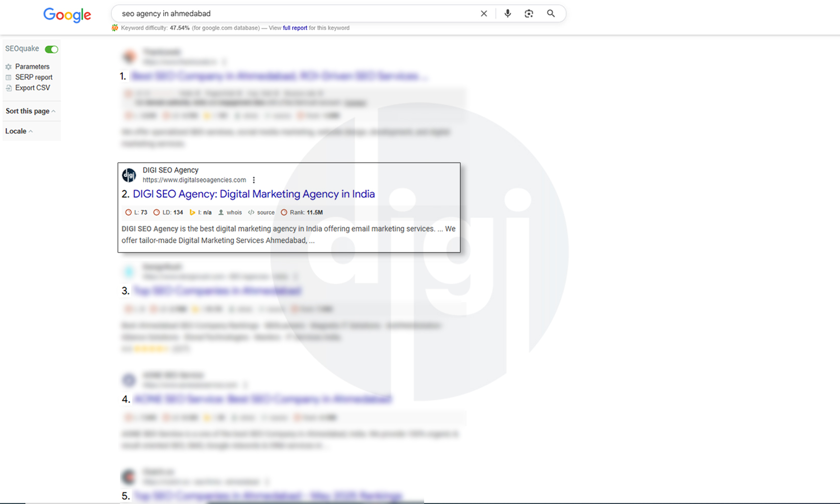The height and width of the screenshot is (504, 840).
Task: Open the whois link for DIGI SEO
Action: tap(230, 212)
